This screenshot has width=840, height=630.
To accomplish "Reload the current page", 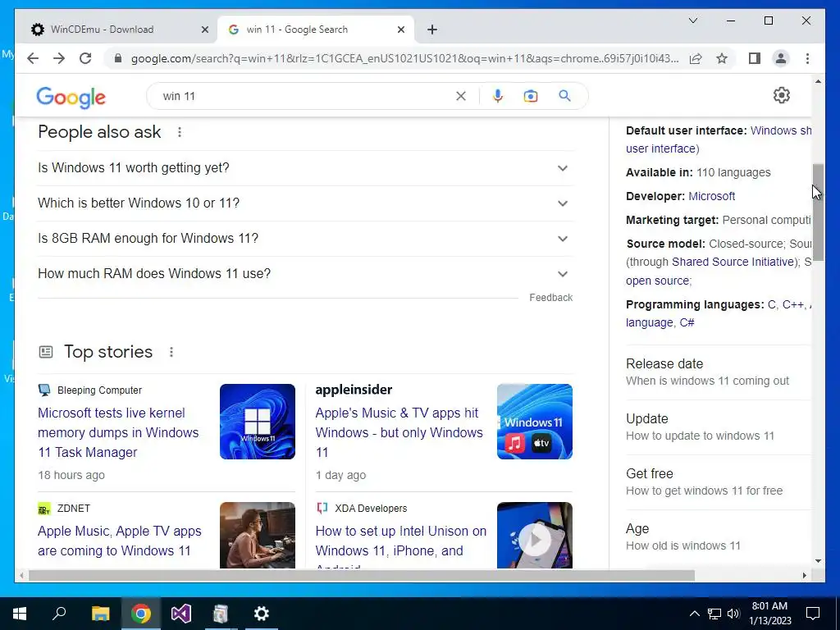I will [85, 58].
